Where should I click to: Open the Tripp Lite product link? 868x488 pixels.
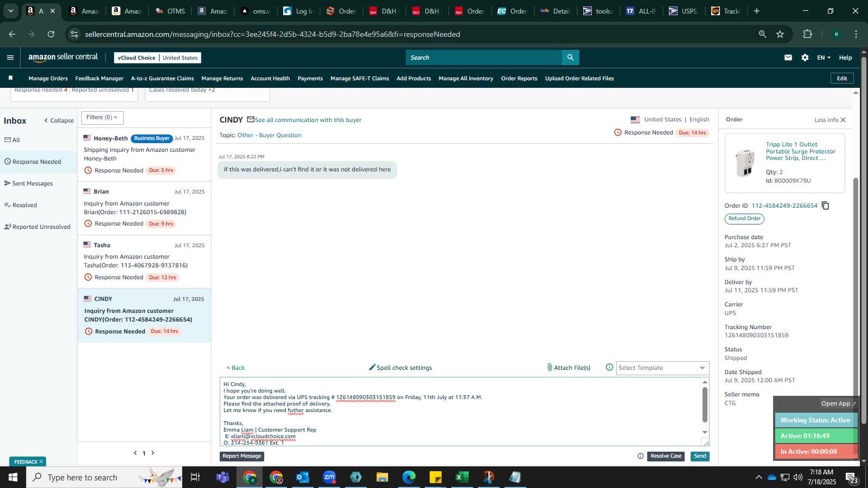(x=801, y=151)
